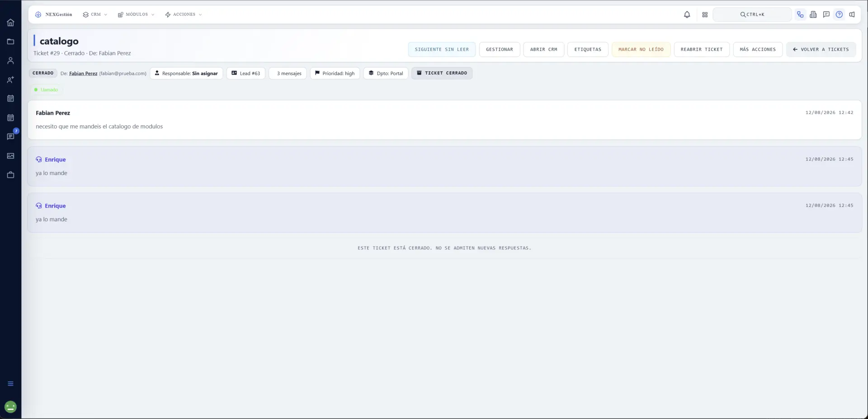
Task: Click the GESTIONAR button
Action: coord(500,49)
